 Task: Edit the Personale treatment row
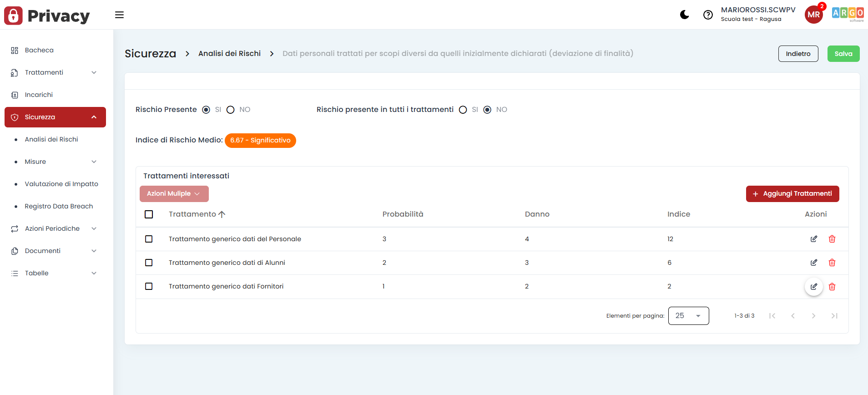pyautogui.click(x=813, y=239)
